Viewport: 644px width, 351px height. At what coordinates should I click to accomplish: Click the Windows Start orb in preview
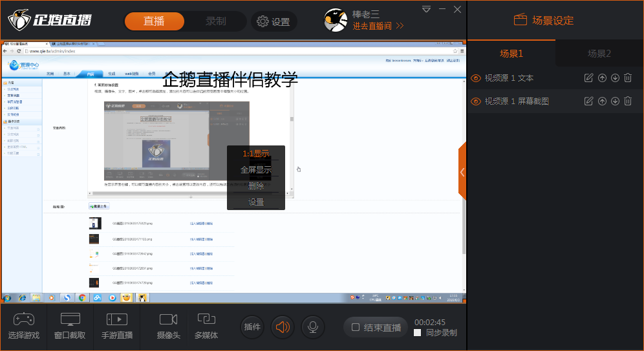click(x=7, y=297)
